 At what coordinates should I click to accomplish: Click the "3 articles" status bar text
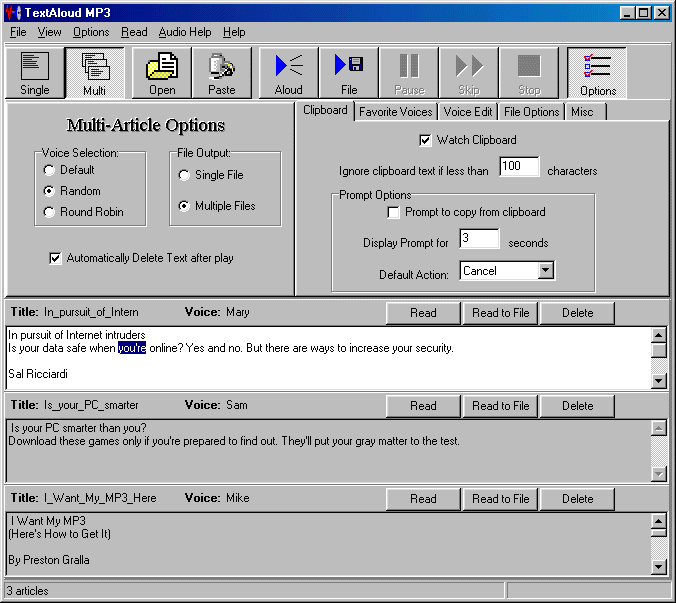[27, 591]
